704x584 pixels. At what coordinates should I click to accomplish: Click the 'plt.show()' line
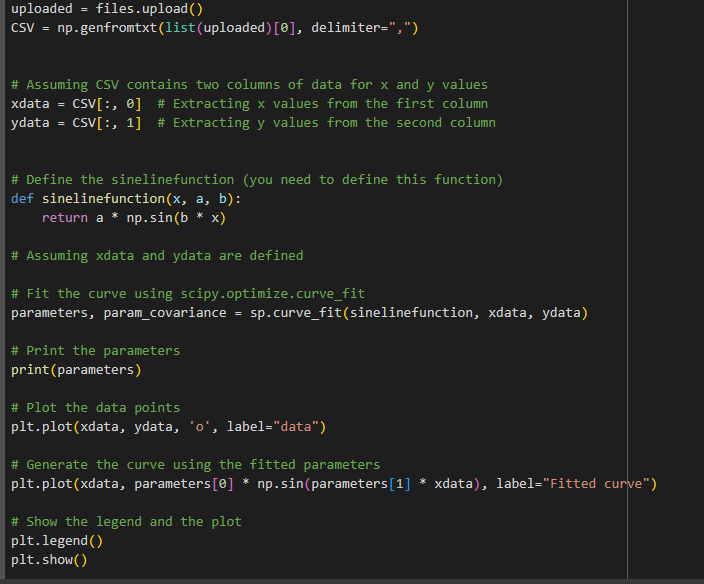click(49, 560)
